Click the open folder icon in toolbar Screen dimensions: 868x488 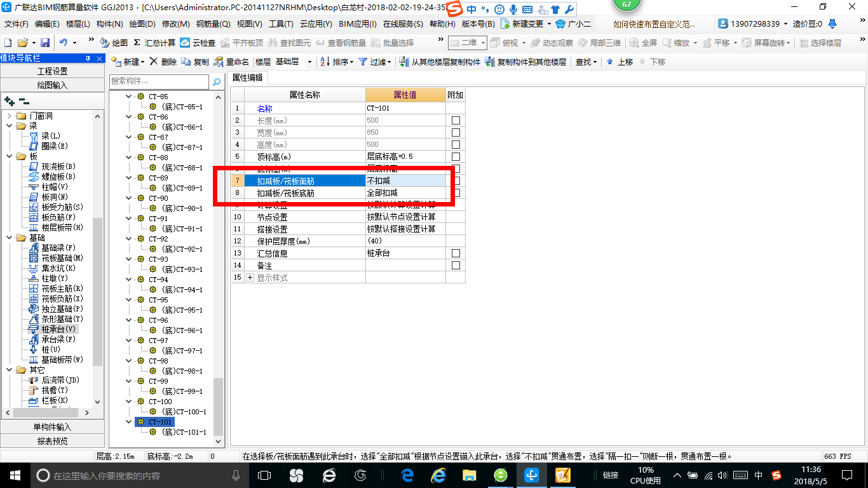pos(22,43)
